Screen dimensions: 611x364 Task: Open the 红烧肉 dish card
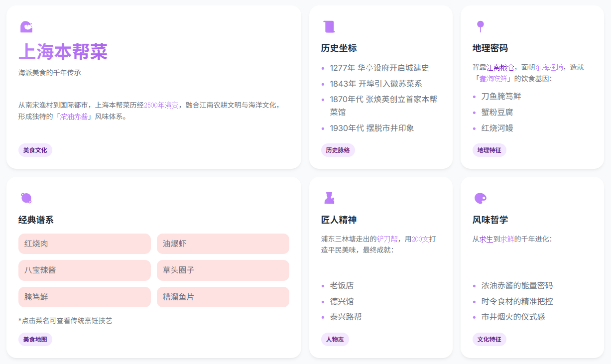tap(84, 244)
